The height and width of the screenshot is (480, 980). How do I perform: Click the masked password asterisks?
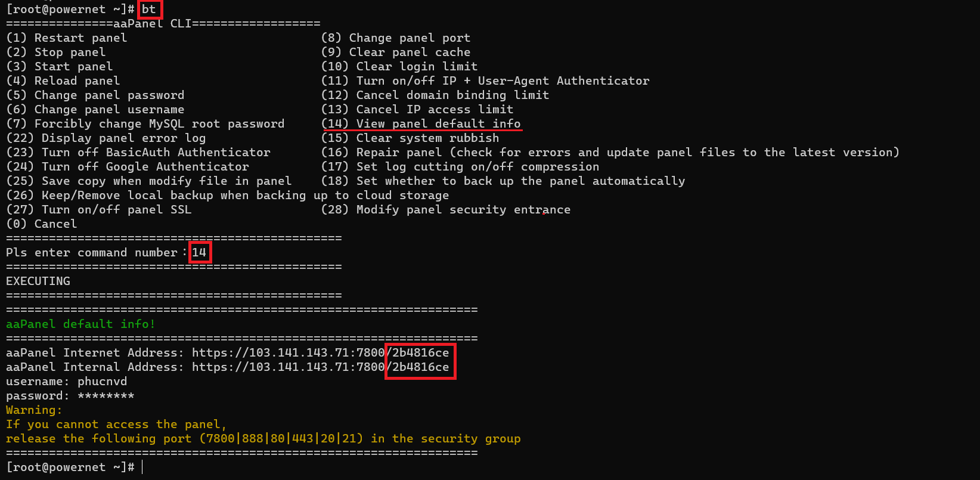coord(106,395)
